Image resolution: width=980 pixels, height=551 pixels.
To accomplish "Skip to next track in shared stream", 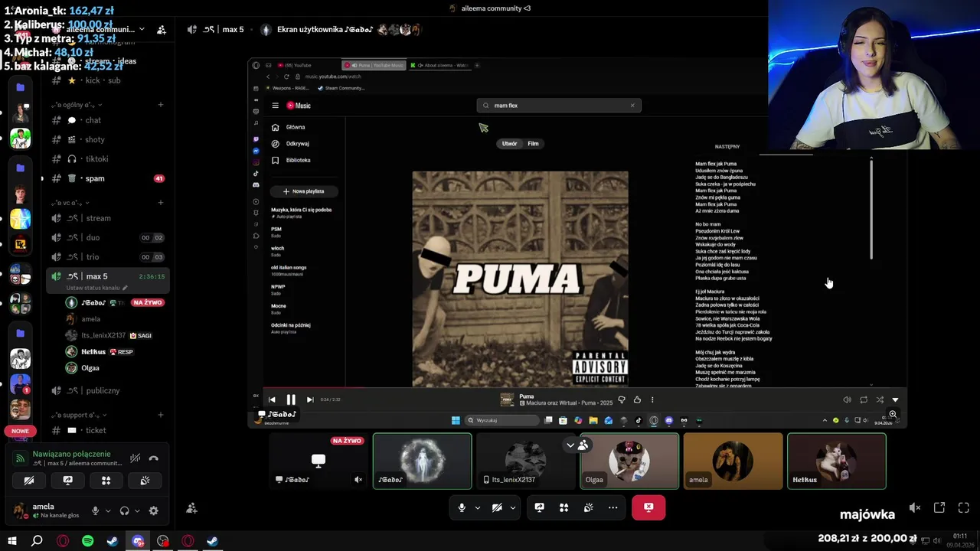I will click(310, 399).
